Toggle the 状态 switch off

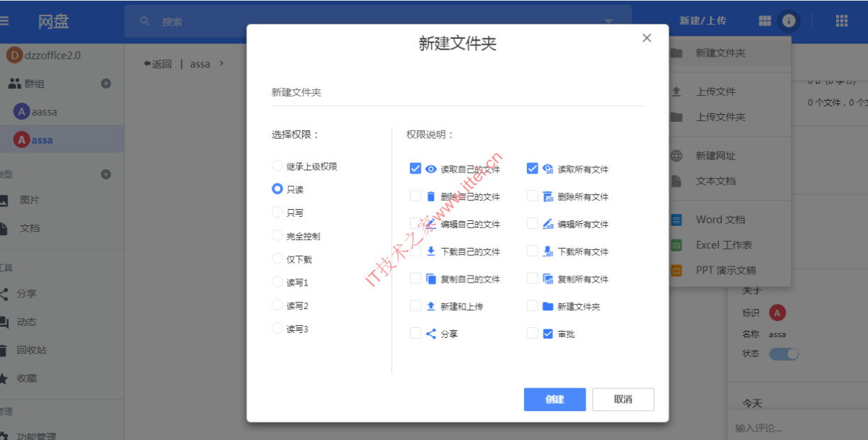click(784, 354)
